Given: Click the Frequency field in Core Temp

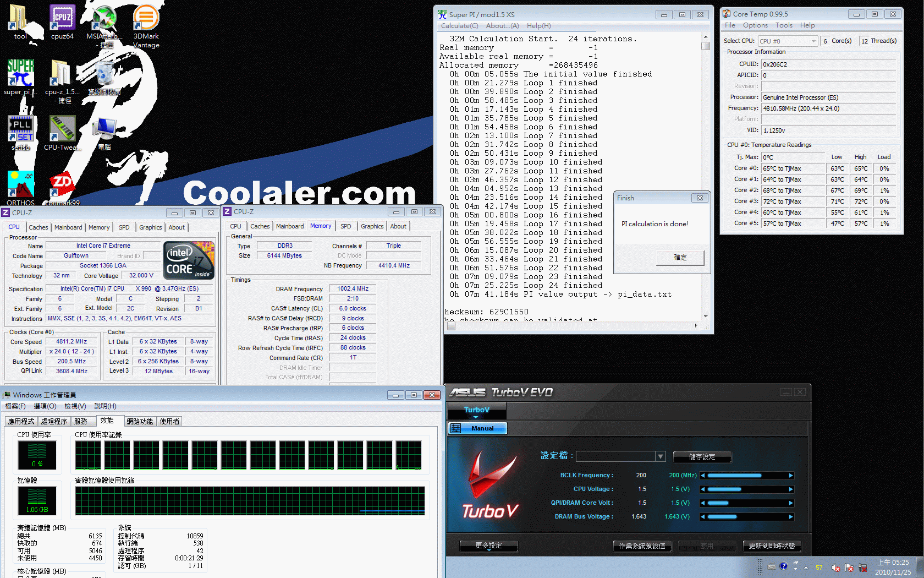Looking at the screenshot, I should click(828, 108).
